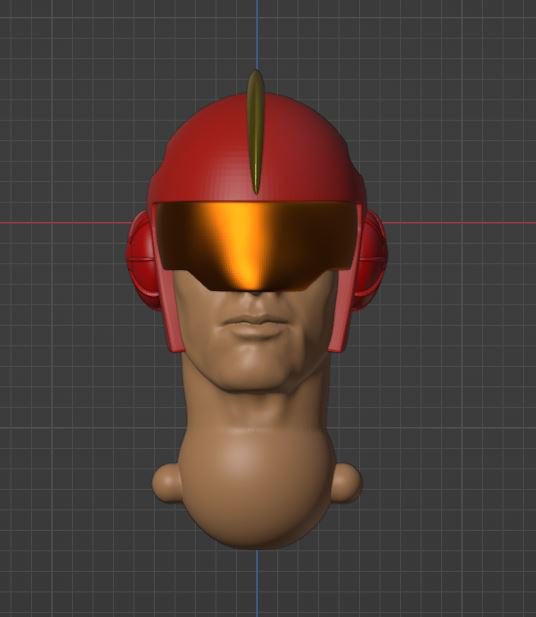The height and width of the screenshot is (617, 536).
Task: Select the character's lips on face mesh
Action: click(256, 327)
